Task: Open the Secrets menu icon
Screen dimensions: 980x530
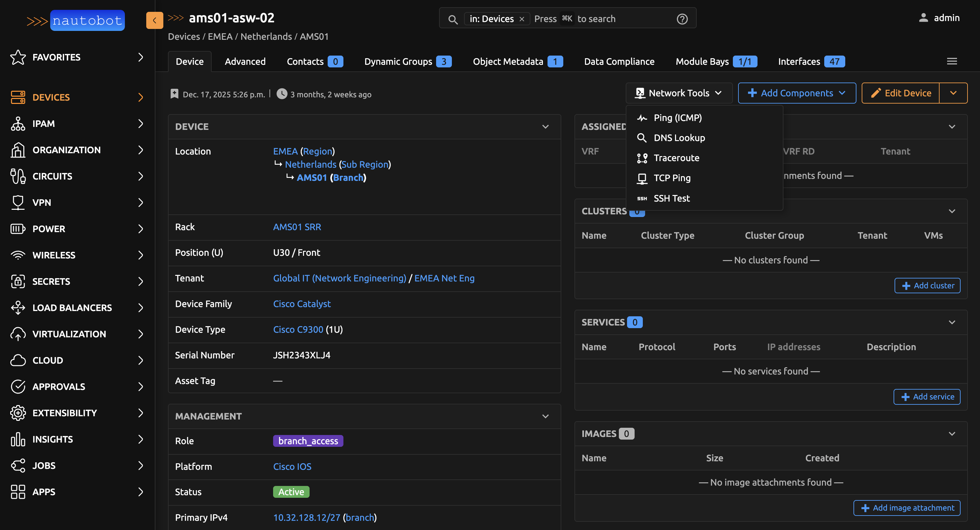Action: tap(18, 281)
